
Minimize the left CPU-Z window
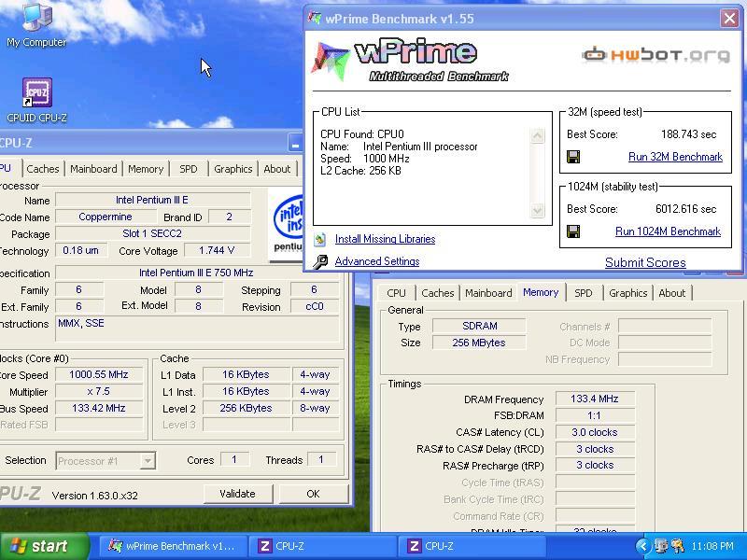click(295, 143)
